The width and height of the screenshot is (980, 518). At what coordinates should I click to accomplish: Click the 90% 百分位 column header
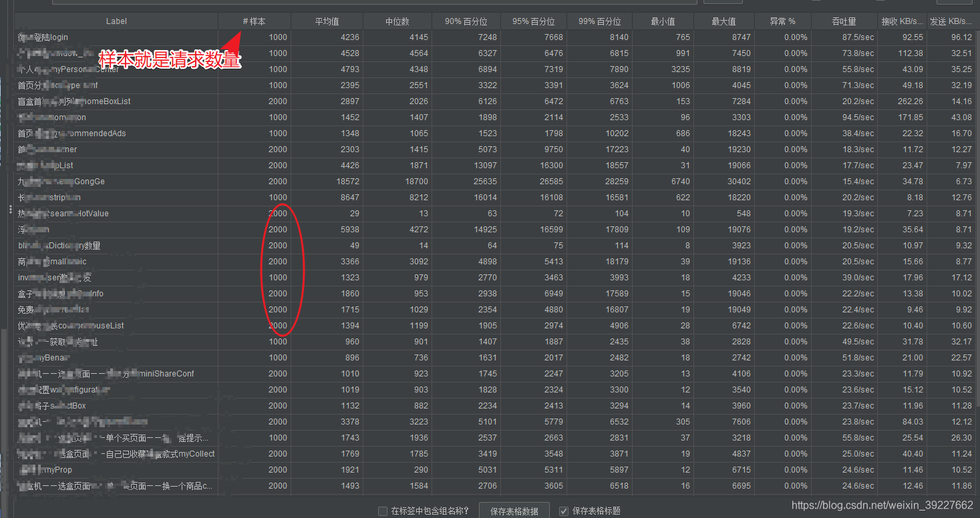466,21
